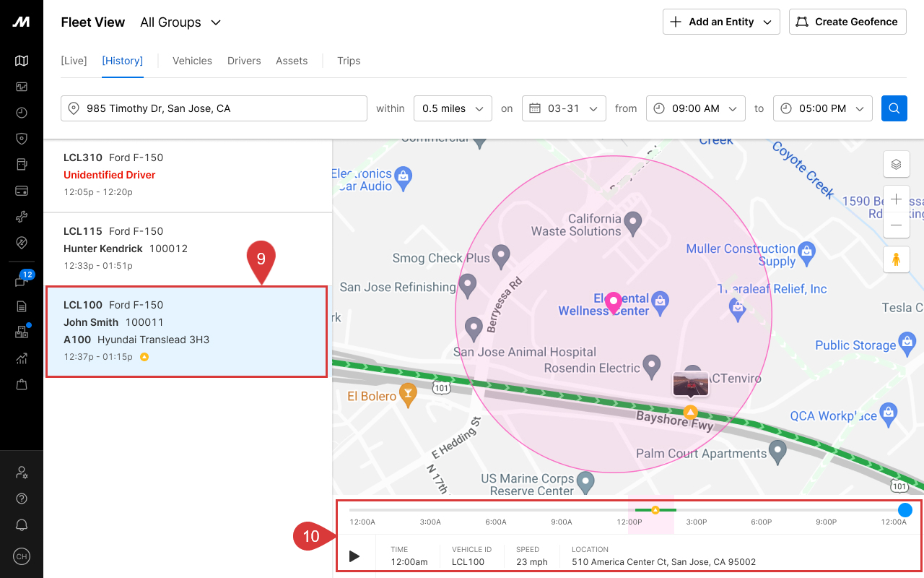Screen dimensions: 924x578
Task: Open notifications bell in sidebar
Action: click(22, 525)
